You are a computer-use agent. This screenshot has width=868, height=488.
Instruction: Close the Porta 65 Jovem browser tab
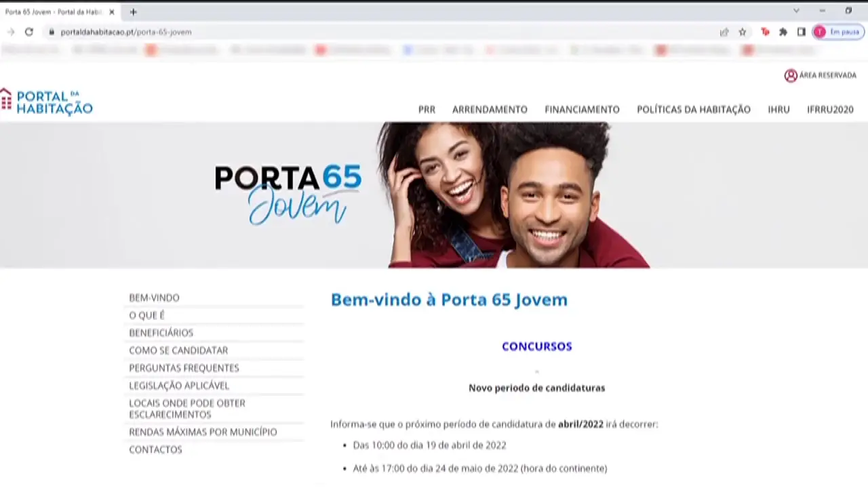(112, 12)
